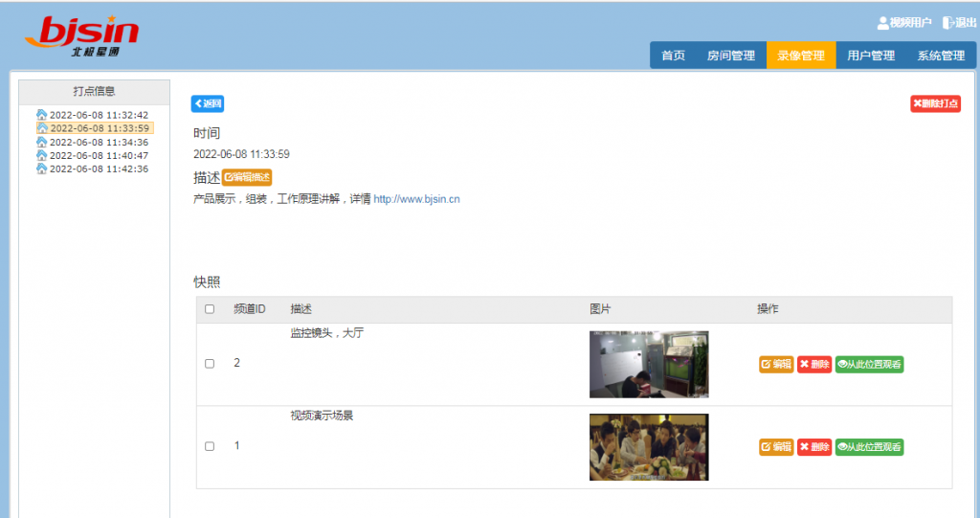Open the http://www.bjsin.cn link
The height and width of the screenshot is (518, 980).
[x=417, y=199]
